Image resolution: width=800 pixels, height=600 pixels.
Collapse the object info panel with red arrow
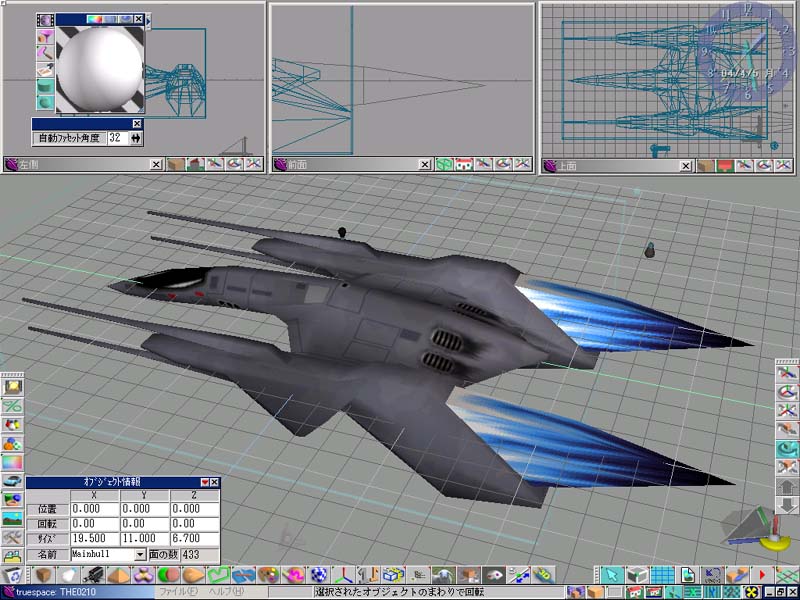pyautogui.click(x=205, y=482)
